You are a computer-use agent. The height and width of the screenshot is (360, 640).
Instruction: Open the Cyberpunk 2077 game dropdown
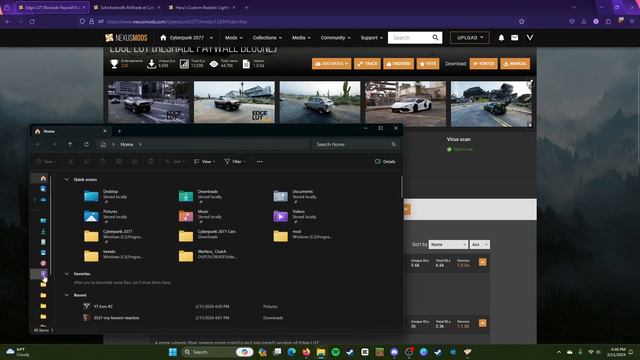pos(187,38)
